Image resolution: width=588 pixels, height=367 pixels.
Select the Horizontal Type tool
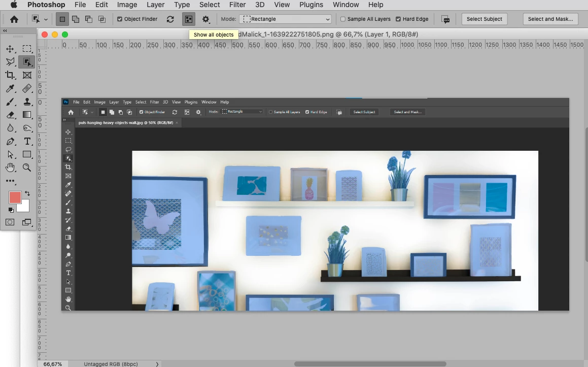coord(27,142)
